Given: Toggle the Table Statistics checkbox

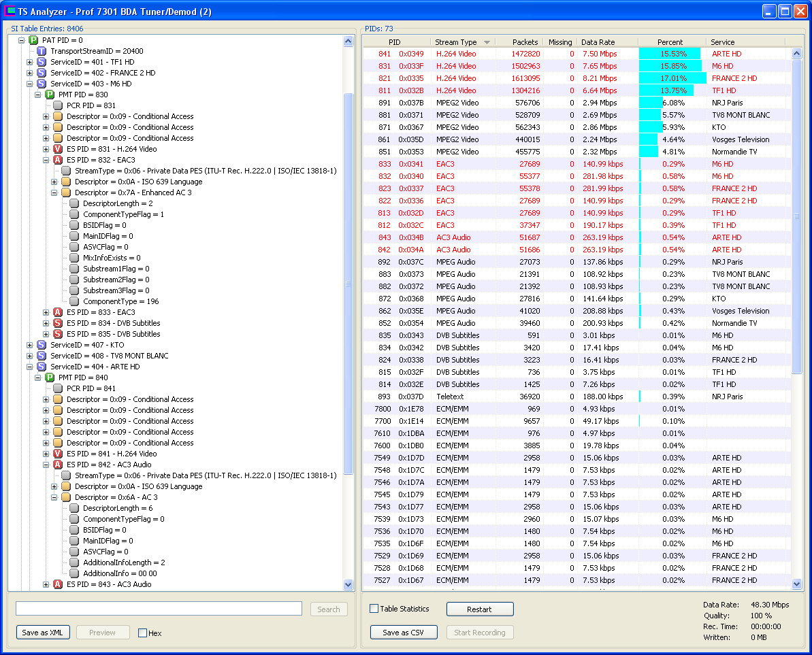Looking at the screenshot, I should [374, 609].
